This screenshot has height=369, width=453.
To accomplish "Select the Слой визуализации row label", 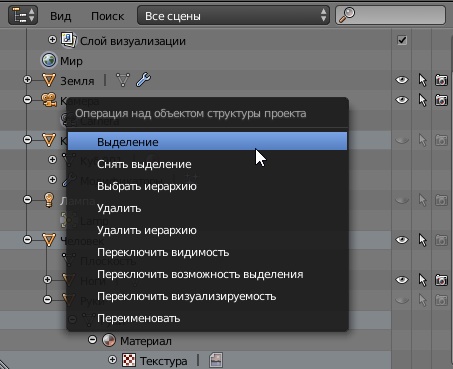I will [133, 41].
